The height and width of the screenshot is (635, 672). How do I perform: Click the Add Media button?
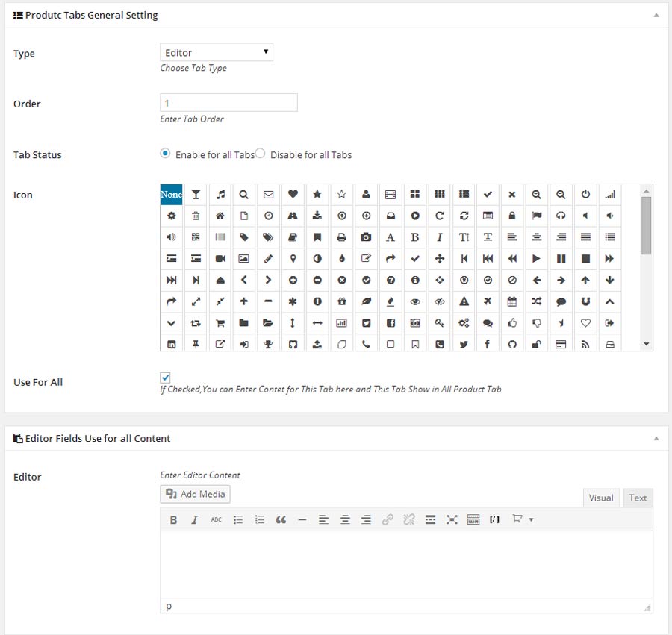click(196, 494)
